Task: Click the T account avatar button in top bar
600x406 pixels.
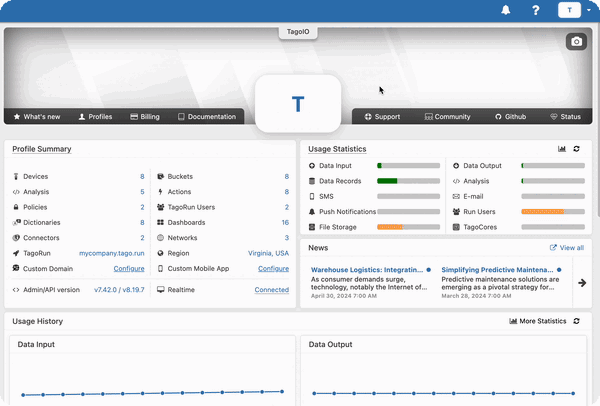Action: (x=569, y=10)
